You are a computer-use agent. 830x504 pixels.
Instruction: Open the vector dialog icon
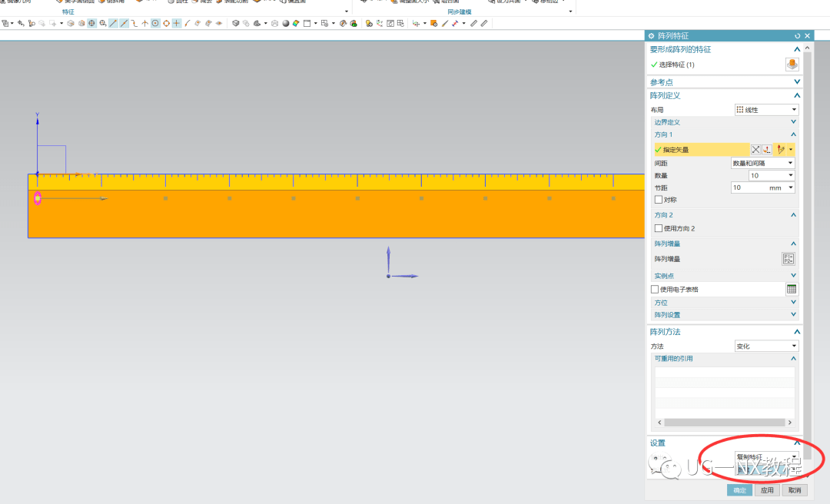[767, 150]
